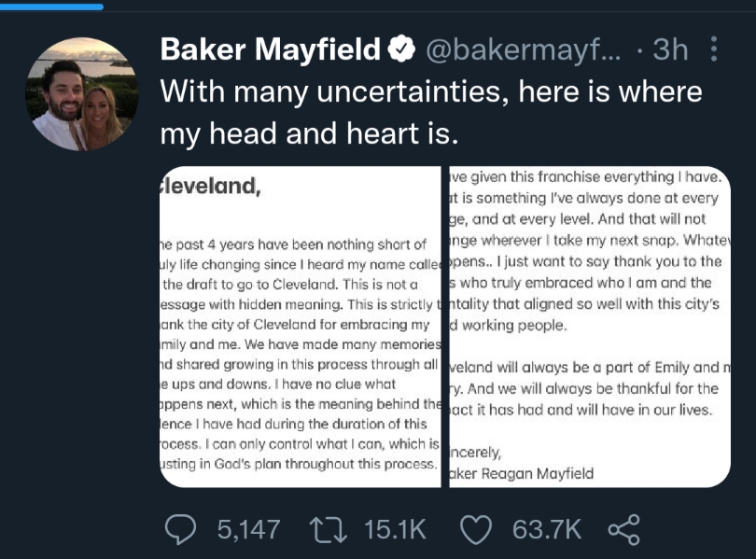Click the "Baker Reagan Mayfield" signature

tap(522, 474)
